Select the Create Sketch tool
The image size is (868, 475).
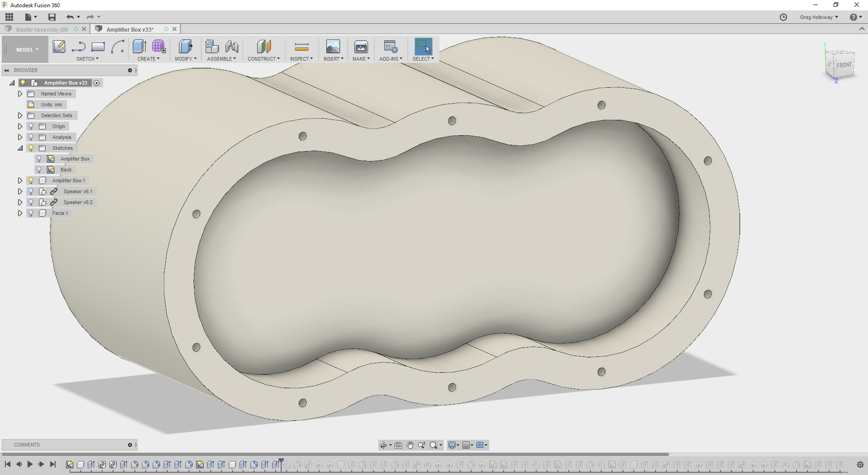click(x=59, y=47)
